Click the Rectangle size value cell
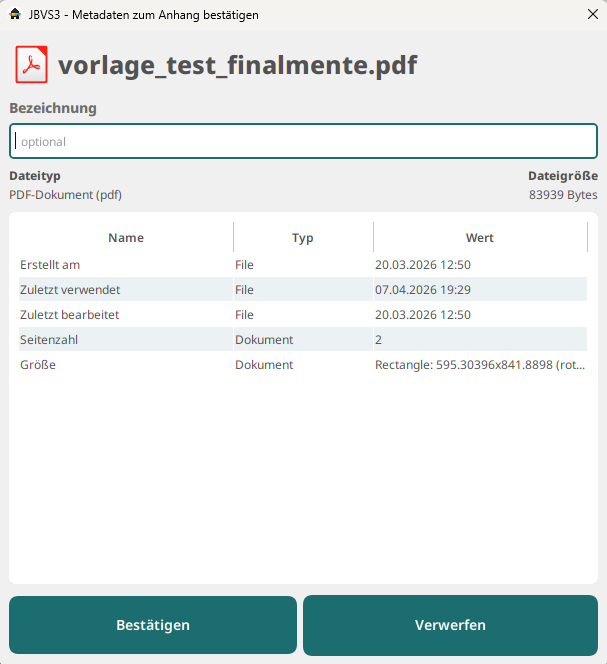This screenshot has width=607, height=664. pyautogui.click(x=479, y=365)
